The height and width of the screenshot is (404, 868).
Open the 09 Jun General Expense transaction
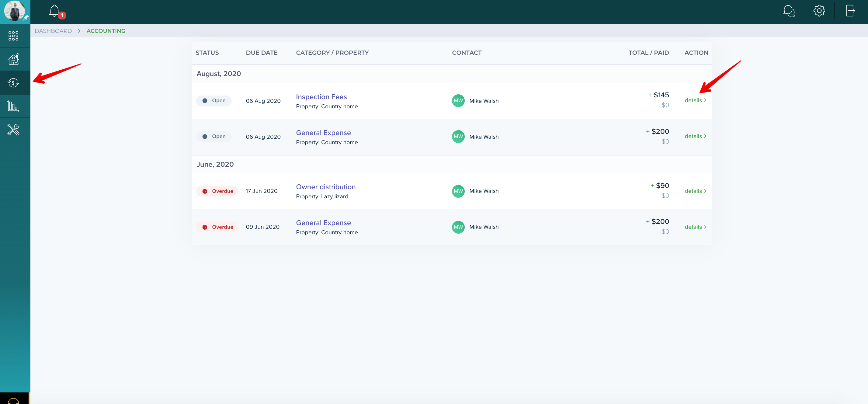click(323, 223)
